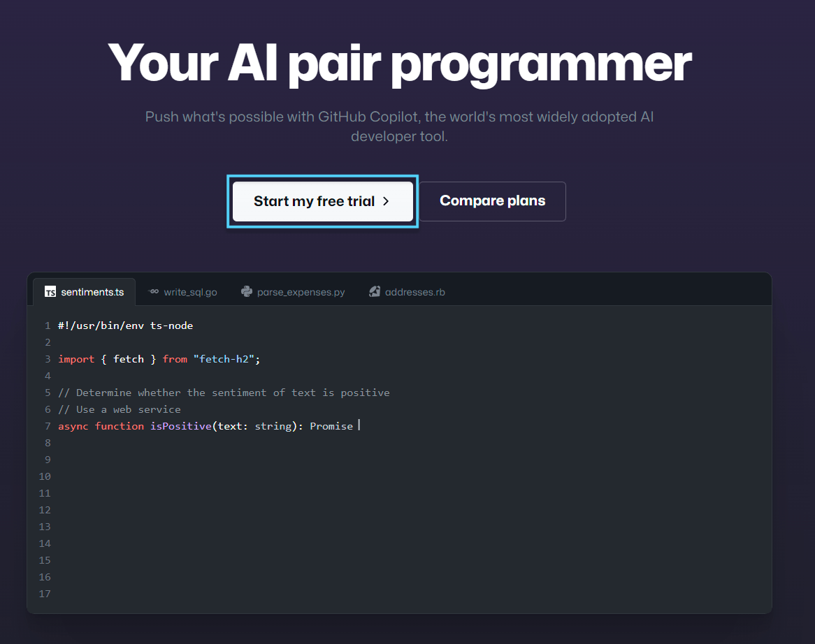Viewport: 815px width, 644px height.
Task: Click the Ruby icon beside addresses.rb
Action: tap(374, 291)
